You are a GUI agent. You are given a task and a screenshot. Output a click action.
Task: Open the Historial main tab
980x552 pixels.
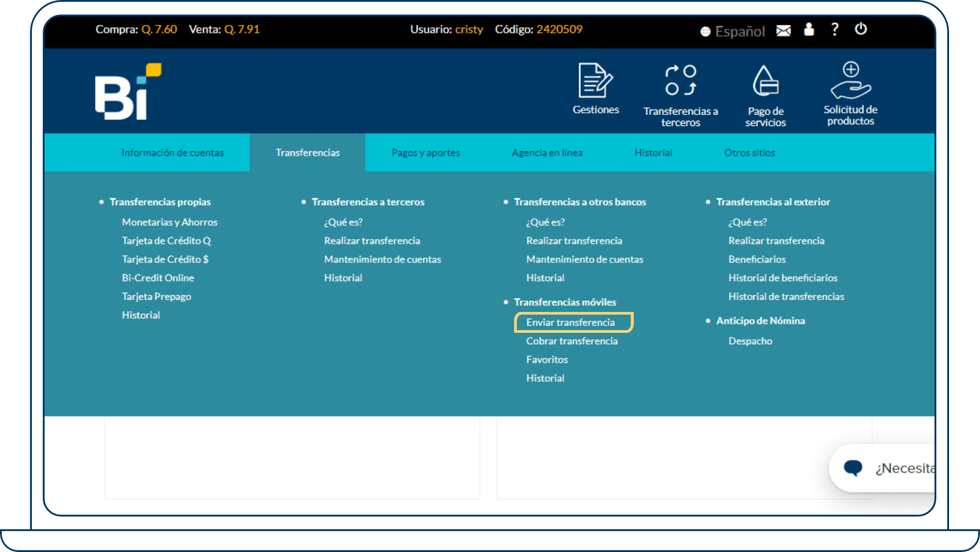(x=653, y=153)
